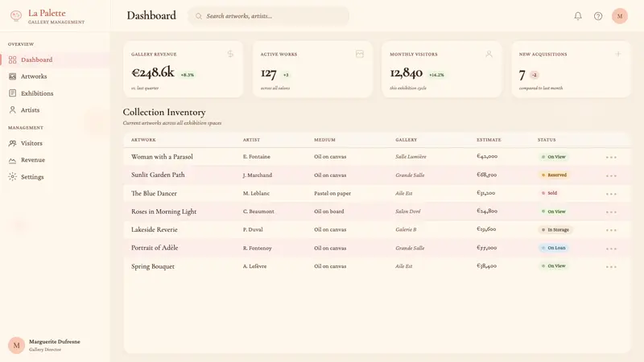Open Exhibitions section

click(55, 93)
